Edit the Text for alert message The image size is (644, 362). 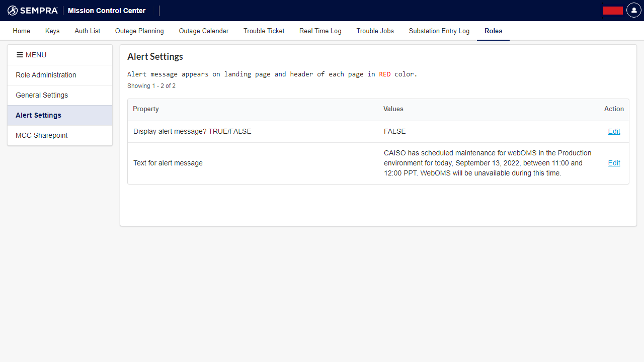point(614,163)
